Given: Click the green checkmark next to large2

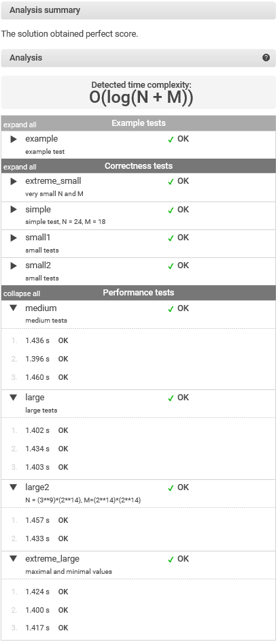Looking at the screenshot, I should tap(171, 488).
